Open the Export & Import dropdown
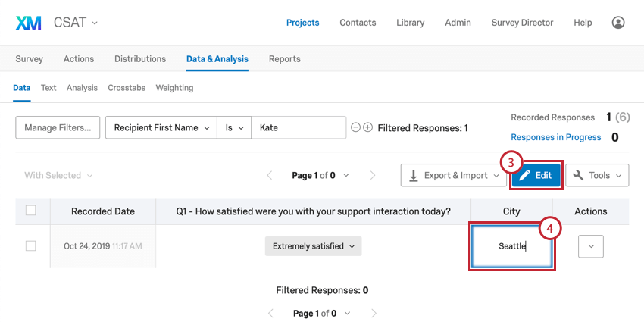Screen dimensions: 644x322 453,176
